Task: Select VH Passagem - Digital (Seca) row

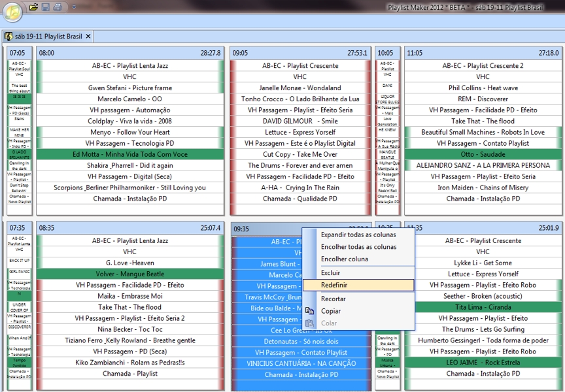Action: (129, 177)
